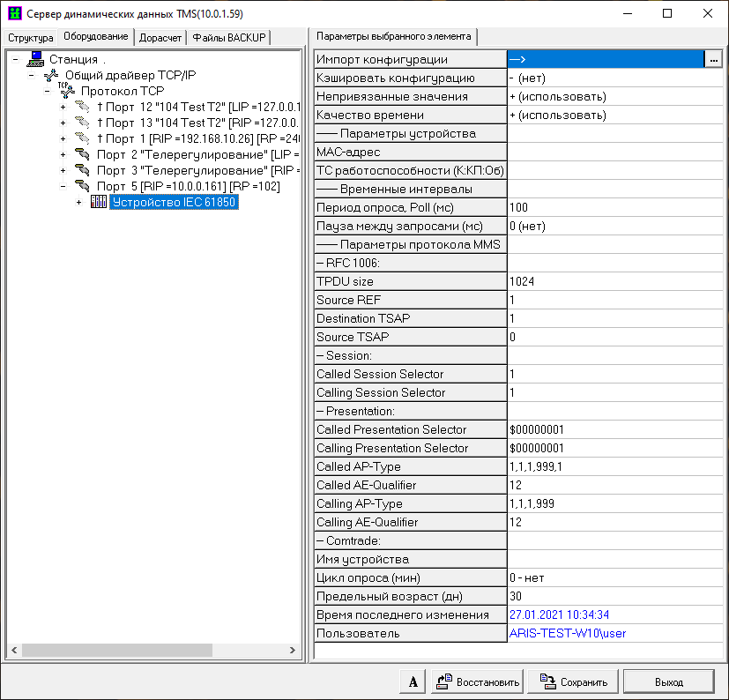This screenshot has height=700, width=729.
Task: Click the Station computer icon in tree
Action: [36, 59]
